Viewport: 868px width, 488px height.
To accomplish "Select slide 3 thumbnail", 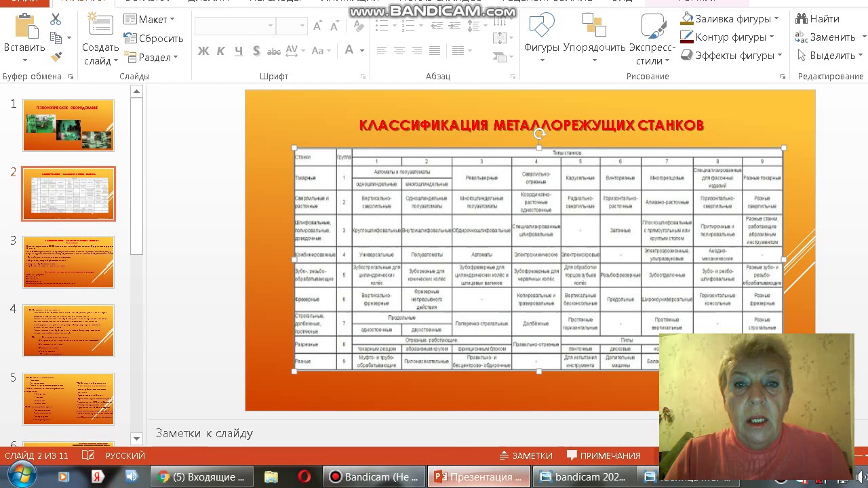I will pos(68,262).
